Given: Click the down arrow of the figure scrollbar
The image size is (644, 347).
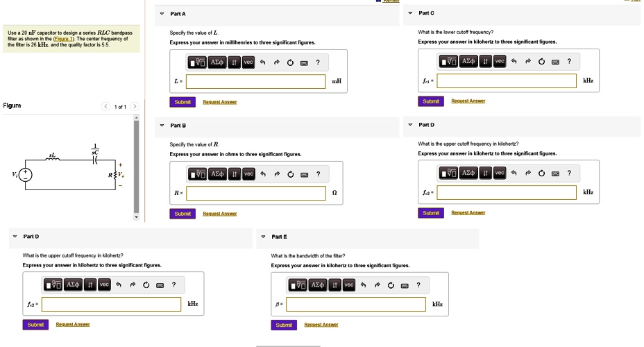Looking at the screenshot, I should 137,217.
